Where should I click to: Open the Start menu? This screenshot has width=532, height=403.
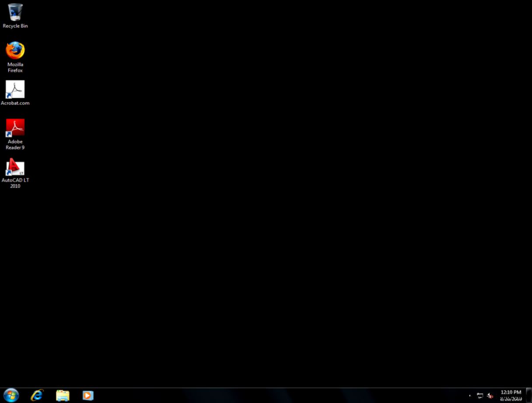point(10,395)
